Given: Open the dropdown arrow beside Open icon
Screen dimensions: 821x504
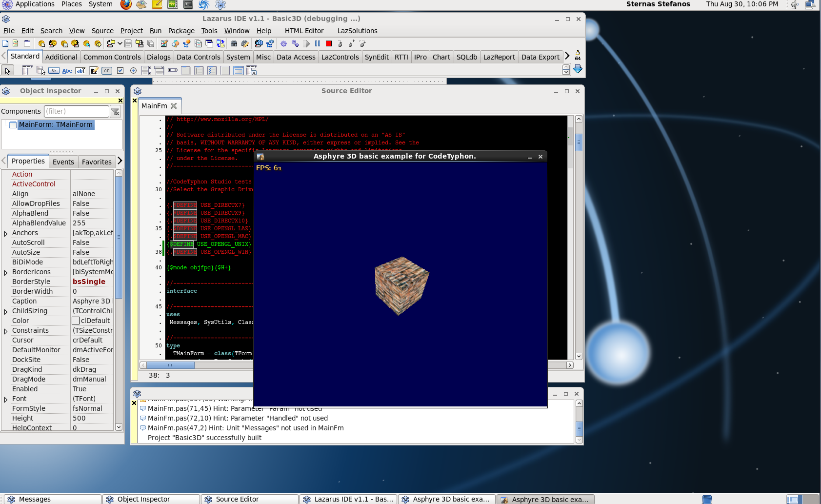Looking at the screenshot, I should [120, 43].
